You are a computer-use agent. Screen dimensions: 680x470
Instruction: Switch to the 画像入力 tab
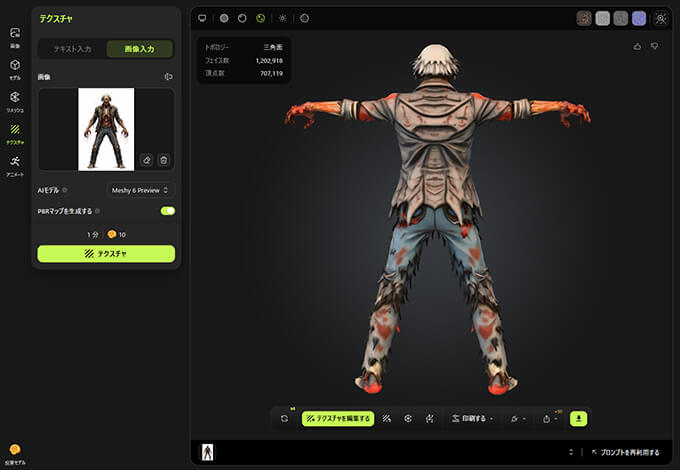tap(140, 49)
